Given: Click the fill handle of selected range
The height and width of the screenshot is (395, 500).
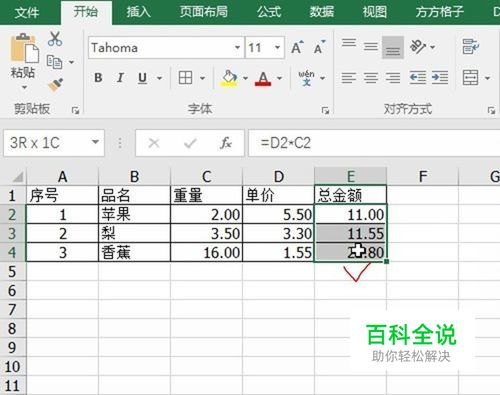Looking at the screenshot, I should point(386,262).
